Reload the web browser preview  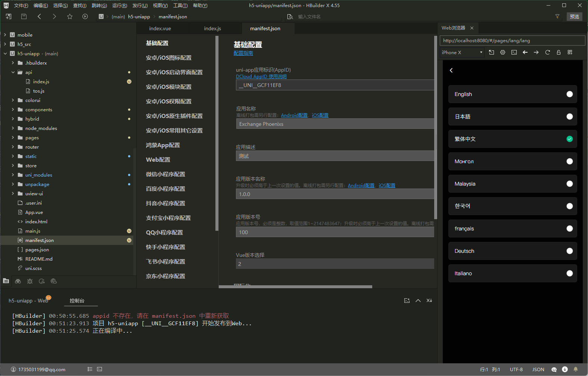[548, 52]
